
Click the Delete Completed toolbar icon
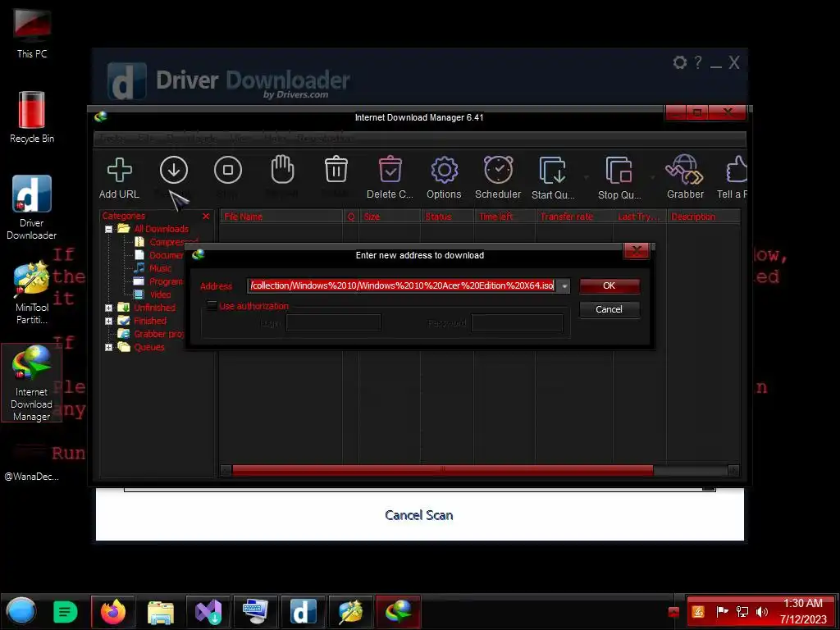[x=390, y=169]
